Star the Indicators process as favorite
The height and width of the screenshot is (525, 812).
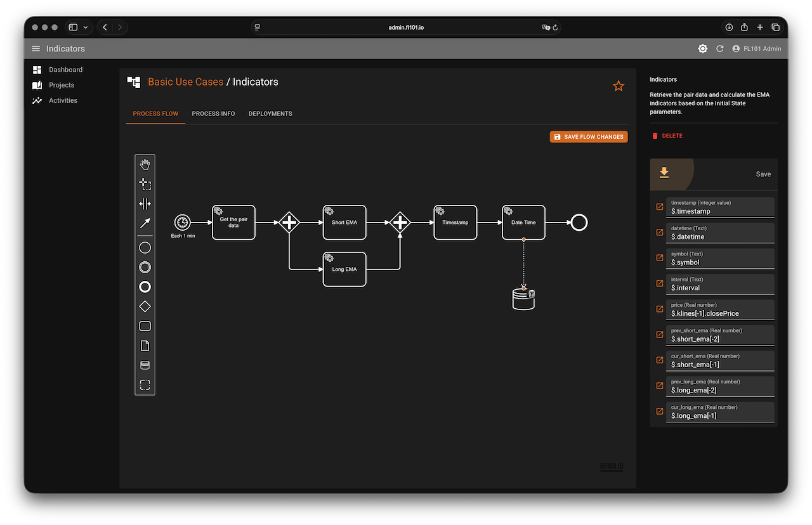click(x=619, y=86)
